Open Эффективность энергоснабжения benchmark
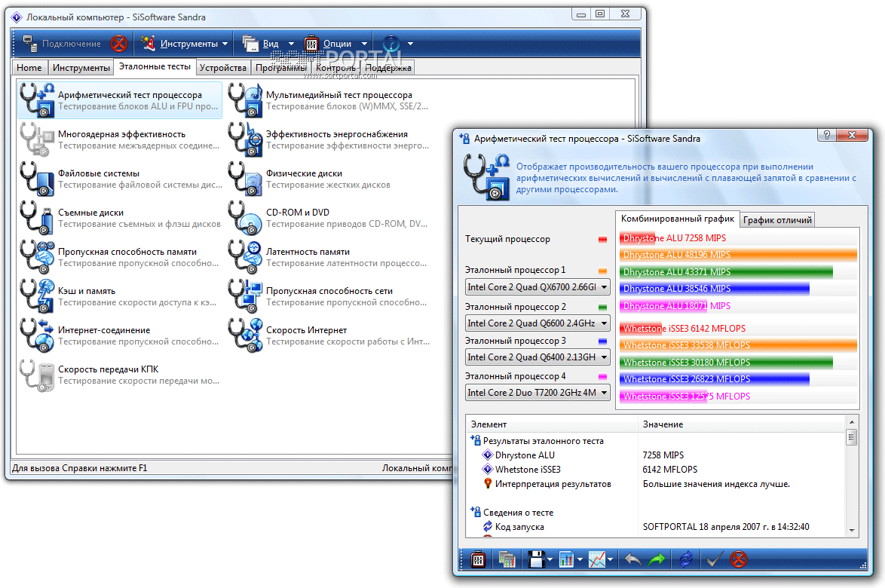Image resolution: width=885 pixels, height=588 pixels. coord(328,139)
